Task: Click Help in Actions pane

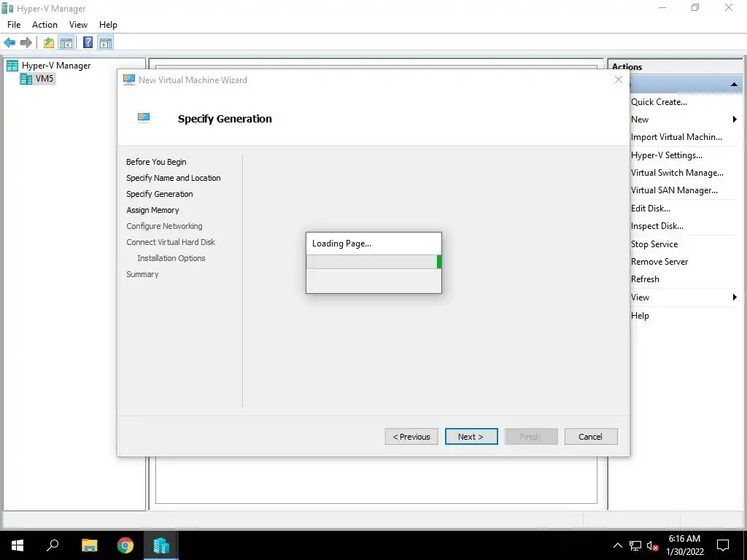Action: (x=640, y=316)
